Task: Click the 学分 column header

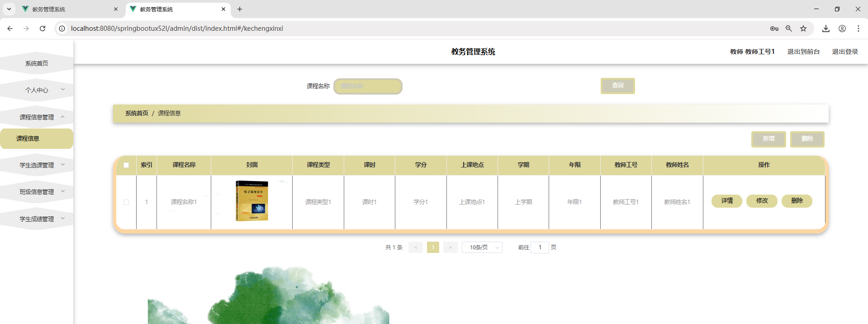Action: coord(421,165)
